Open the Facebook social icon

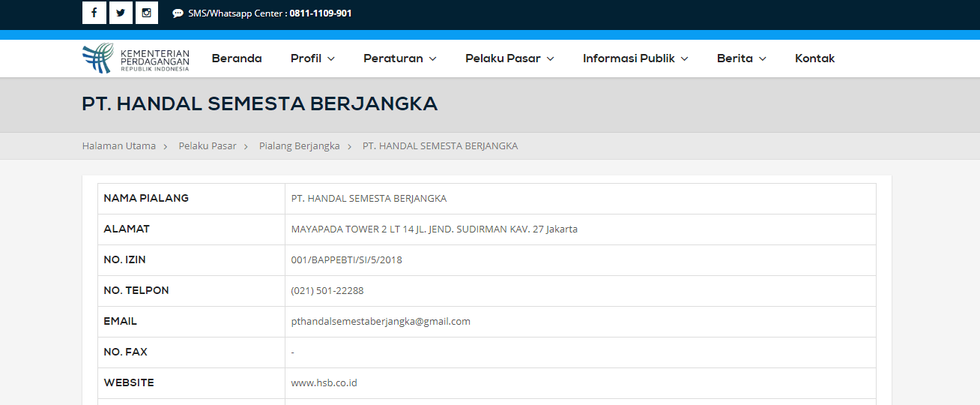tap(94, 13)
